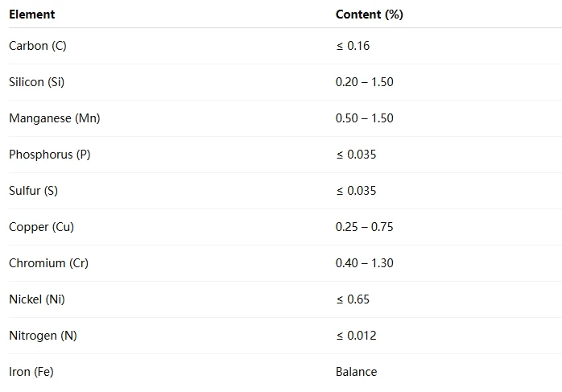562x392 pixels.
Task: Click Chromium content 0.40 – 1.30
Action: point(365,263)
